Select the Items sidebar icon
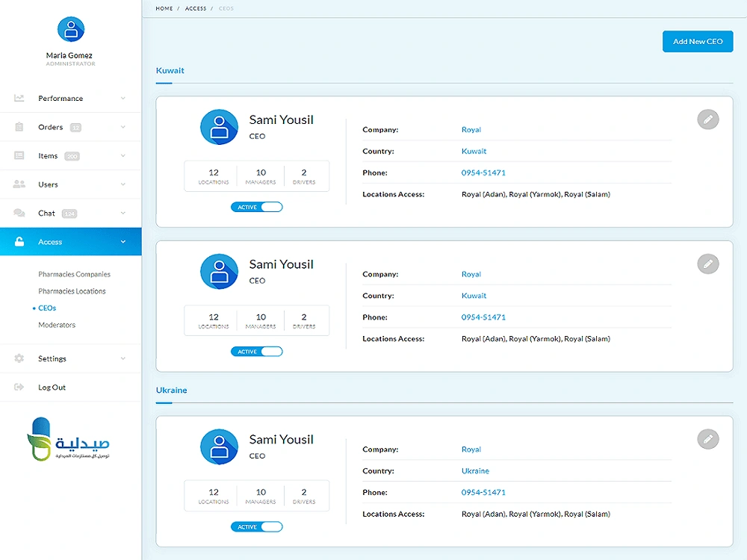The image size is (747, 560). [18, 155]
